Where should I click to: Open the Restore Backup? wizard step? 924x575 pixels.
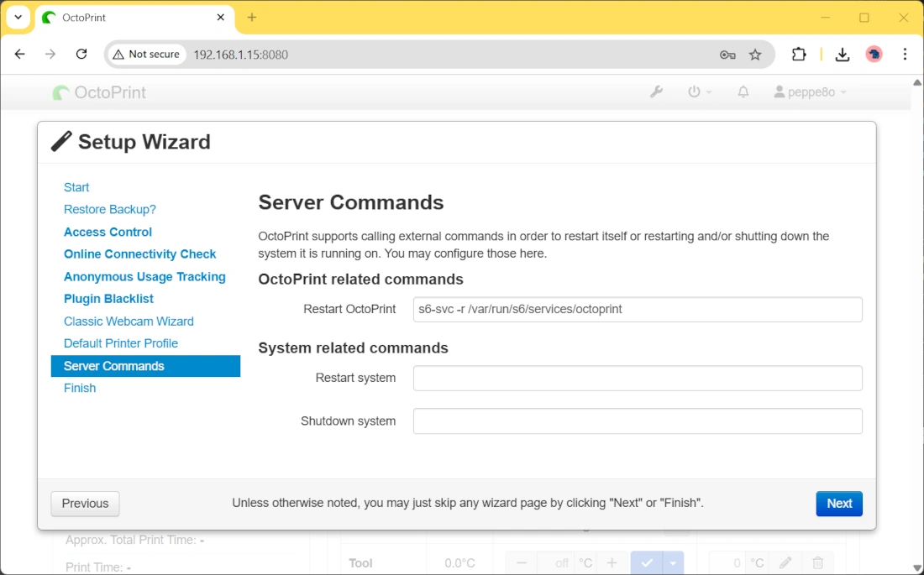[x=109, y=209]
